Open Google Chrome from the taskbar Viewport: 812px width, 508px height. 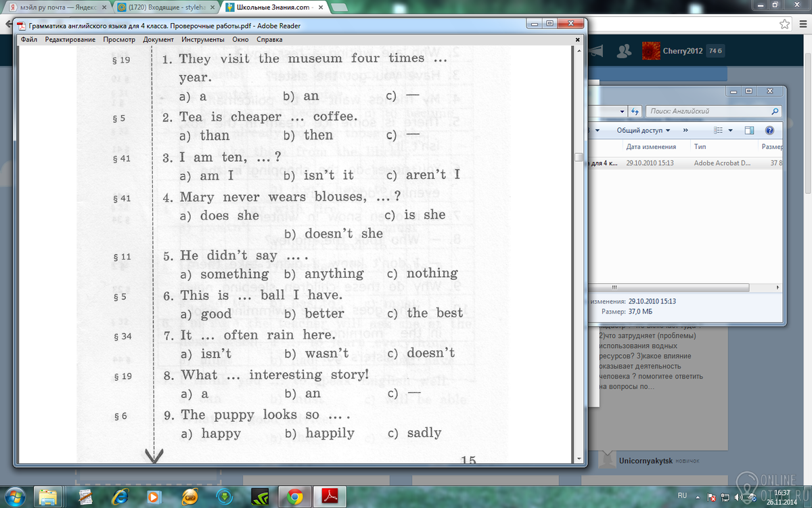294,496
